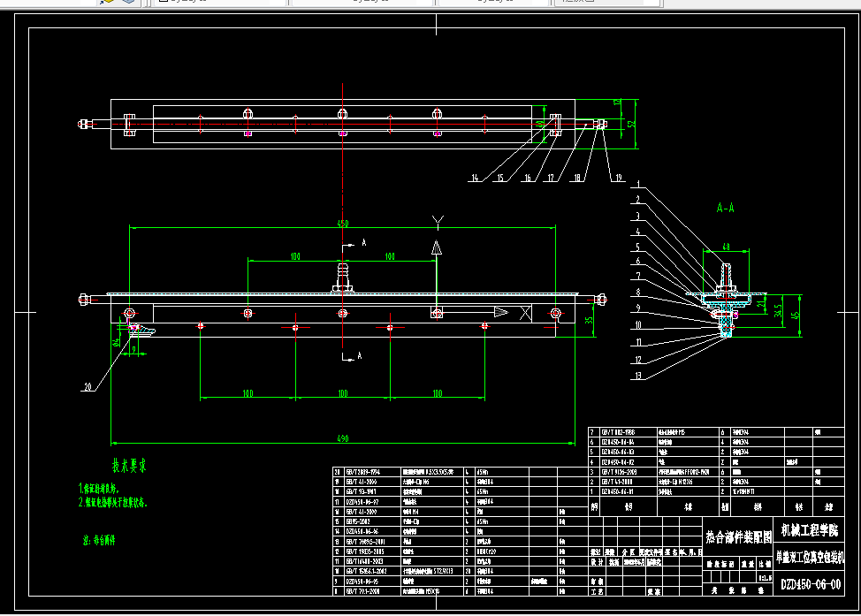Viewport: 861px width, 616px height.
Task: Select the 技术要求 heading text
Action: pyautogui.click(x=129, y=466)
